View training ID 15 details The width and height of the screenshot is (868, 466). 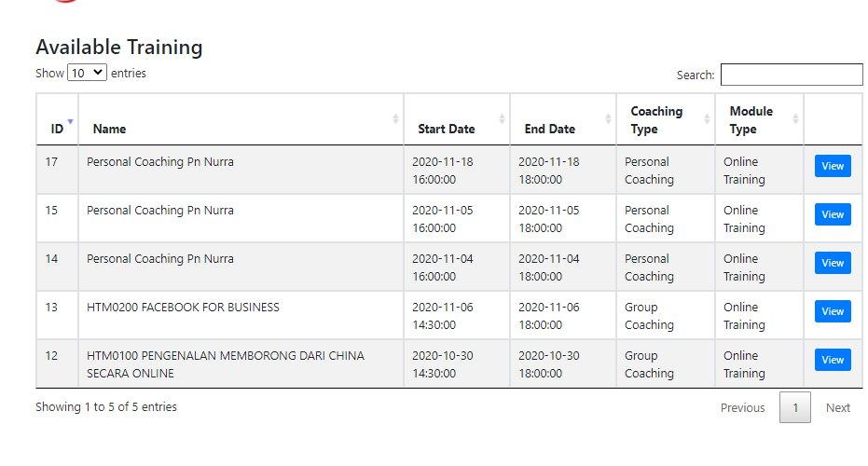point(833,214)
